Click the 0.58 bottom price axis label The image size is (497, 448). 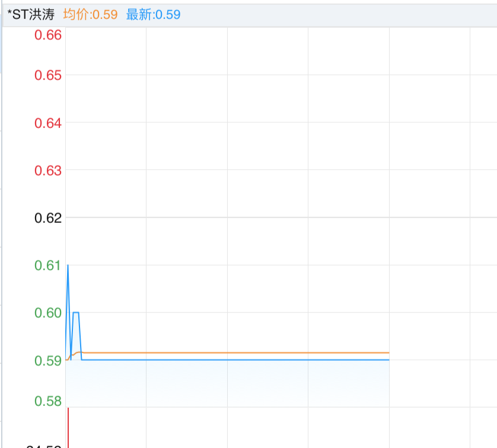click(x=48, y=401)
